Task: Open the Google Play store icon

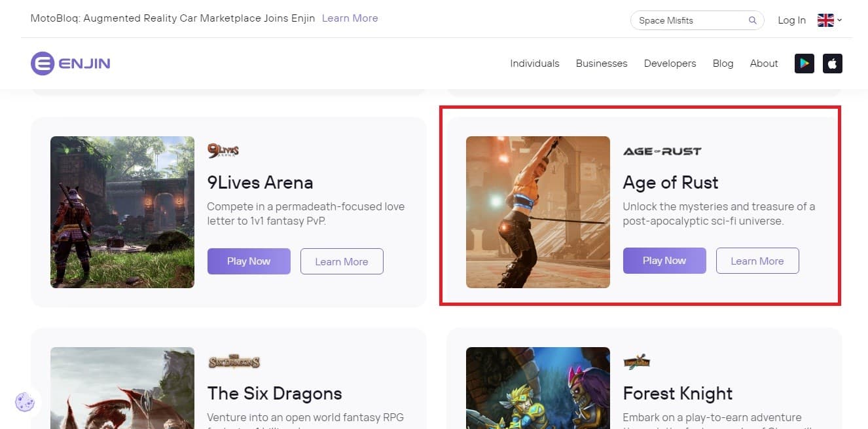Action: coord(805,64)
